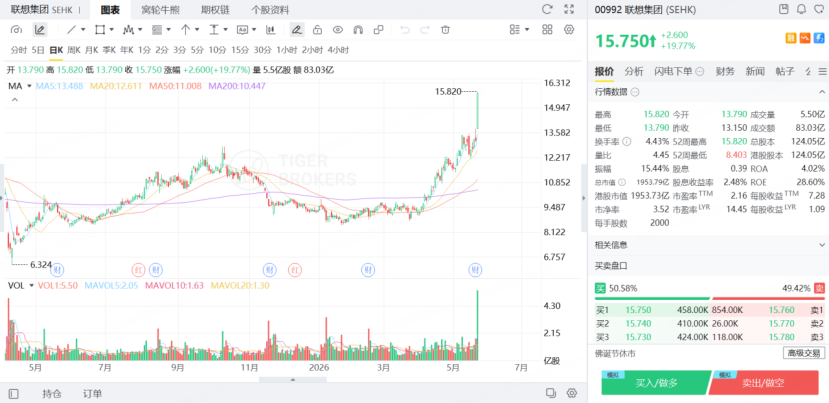Toggle the drawing pencil tool button
829x403 pixels.
(39, 30)
